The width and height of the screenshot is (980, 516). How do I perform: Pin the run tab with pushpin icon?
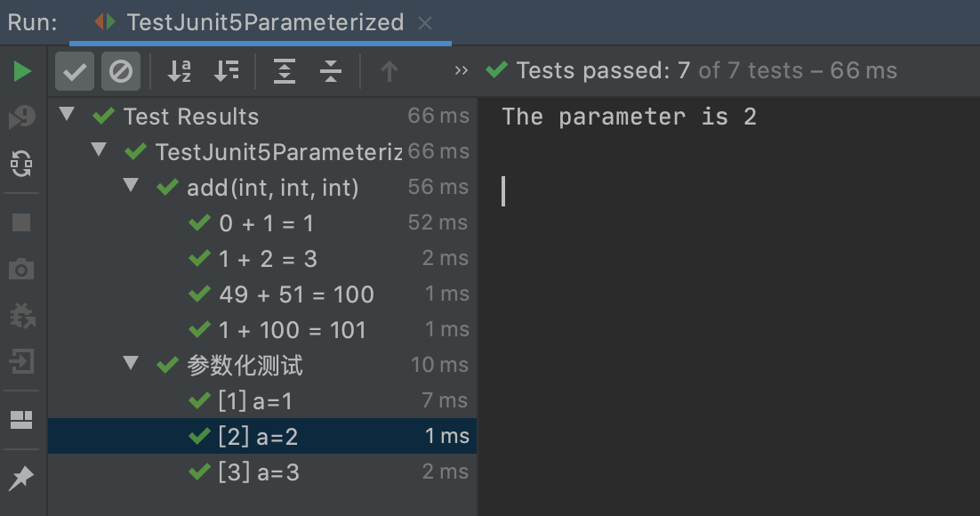pyautogui.click(x=22, y=479)
